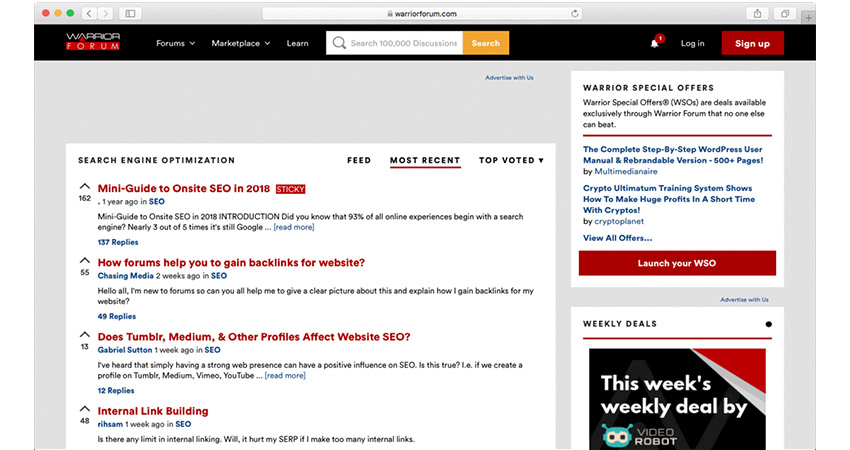Click the Warrior Forum logo
The image size is (850, 450).
pos(93,42)
